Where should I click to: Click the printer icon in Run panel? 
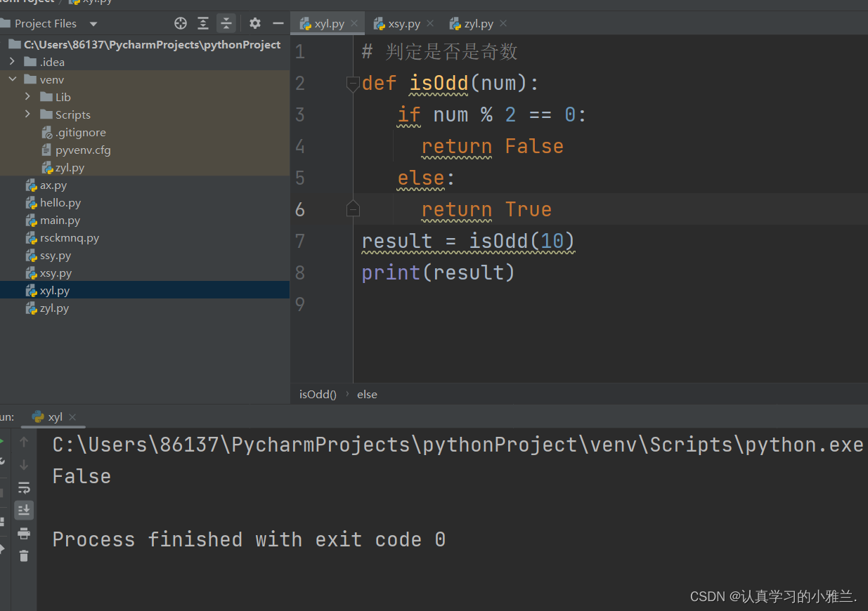(24, 533)
